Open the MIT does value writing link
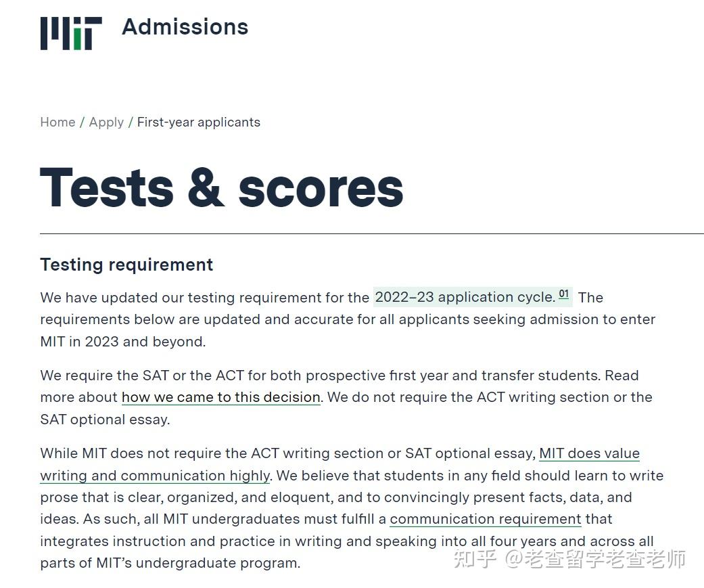The height and width of the screenshot is (588, 704). tap(589, 453)
